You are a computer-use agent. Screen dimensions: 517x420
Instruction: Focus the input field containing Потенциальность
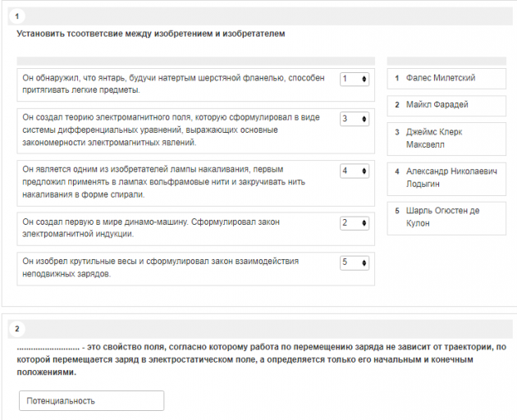pos(91,400)
